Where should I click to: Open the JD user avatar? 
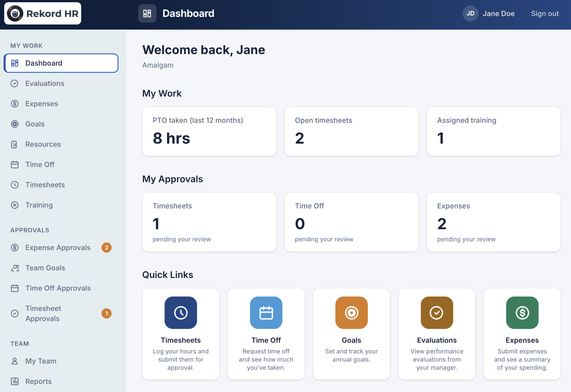click(470, 14)
